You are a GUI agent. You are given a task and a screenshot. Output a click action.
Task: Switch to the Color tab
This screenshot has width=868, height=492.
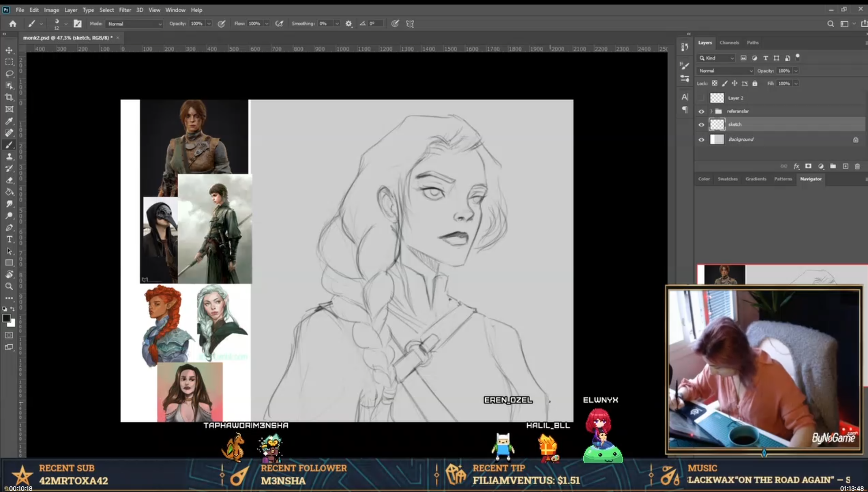point(704,179)
